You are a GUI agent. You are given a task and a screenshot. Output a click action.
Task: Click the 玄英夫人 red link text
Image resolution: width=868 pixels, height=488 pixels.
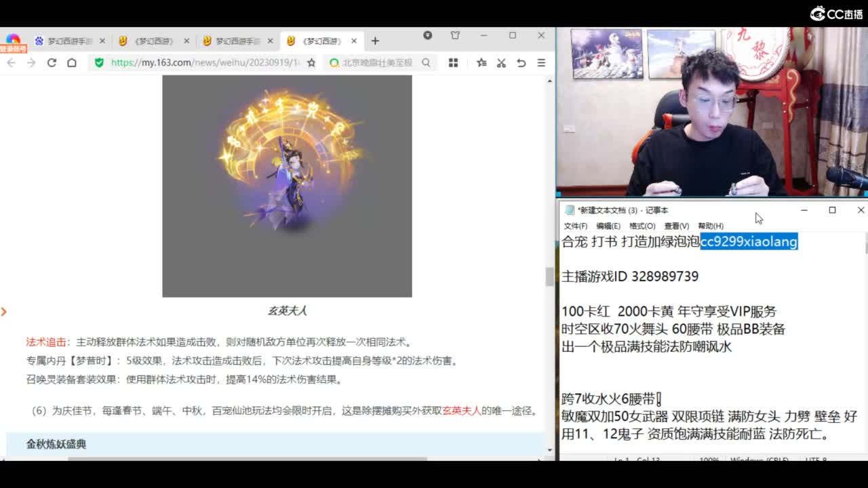point(462,411)
